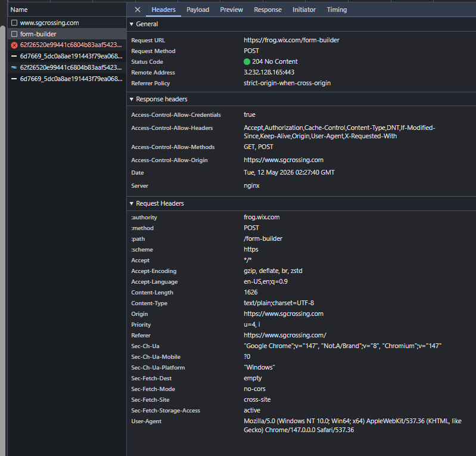Image resolution: width=476 pixels, height=456 pixels.
Task: Select the failed red 62f26520 request
Action: (x=67, y=45)
